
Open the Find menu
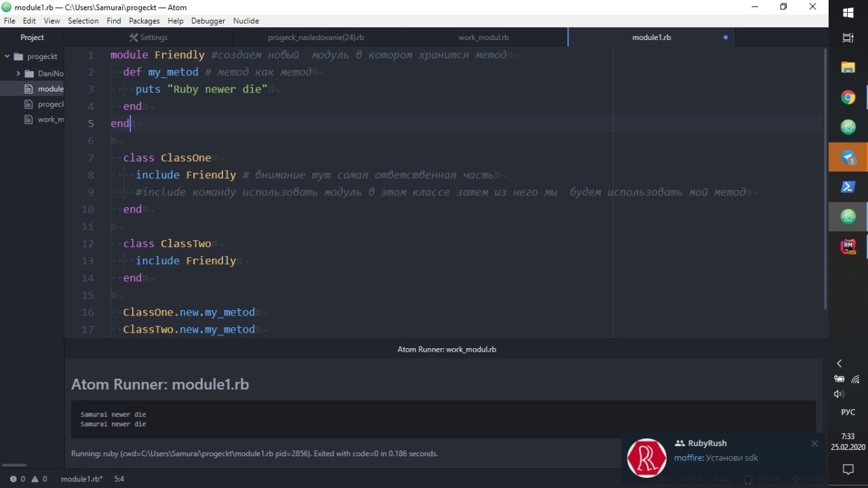coord(113,21)
